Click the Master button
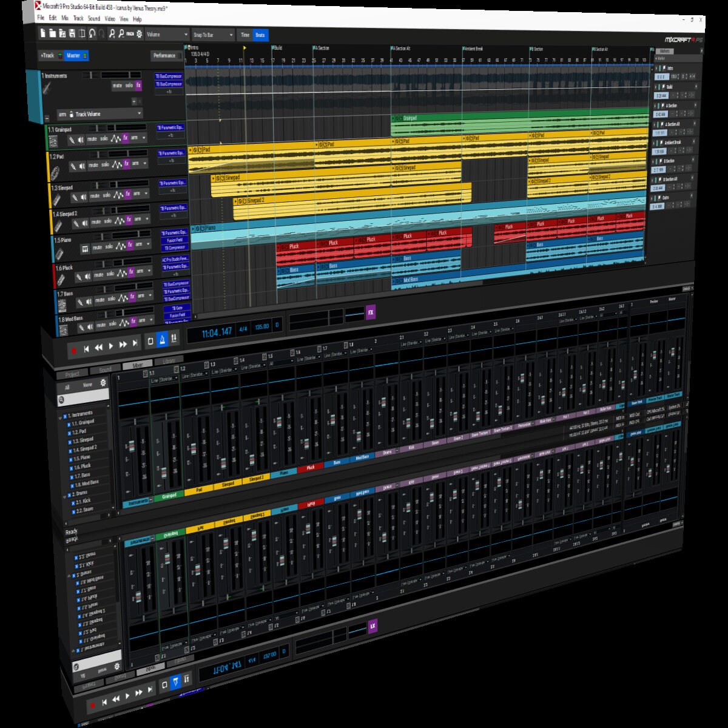The width and height of the screenshot is (728, 728). click(76, 56)
